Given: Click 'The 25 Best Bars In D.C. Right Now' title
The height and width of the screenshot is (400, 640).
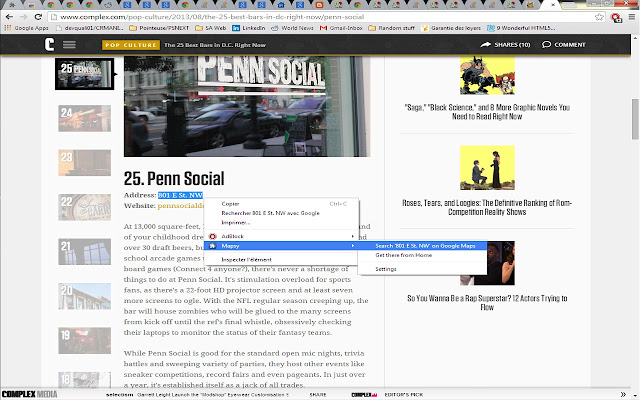Looking at the screenshot, I should [215, 45].
